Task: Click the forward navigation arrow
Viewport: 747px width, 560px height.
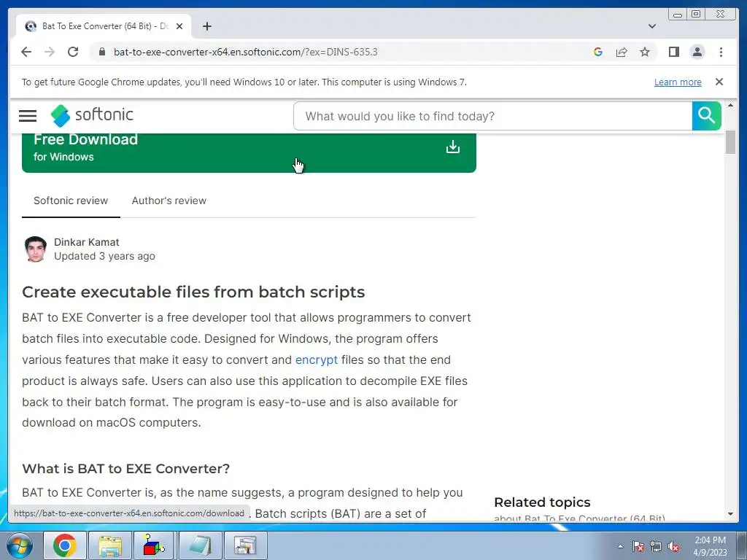Action: (50, 52)
